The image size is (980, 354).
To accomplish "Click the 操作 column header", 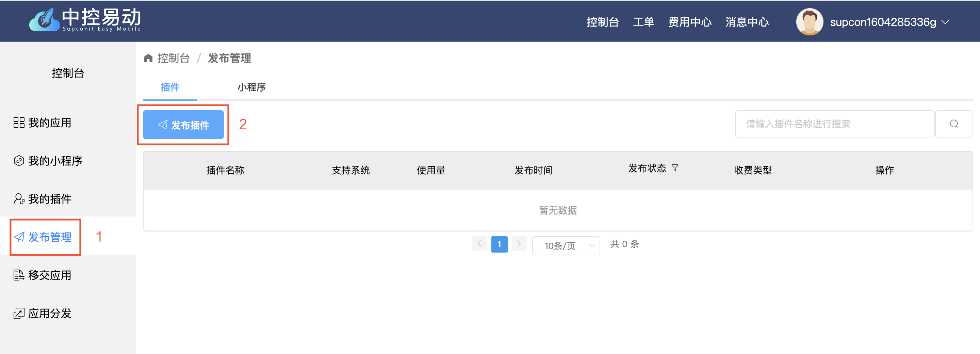I will point(884,170).
